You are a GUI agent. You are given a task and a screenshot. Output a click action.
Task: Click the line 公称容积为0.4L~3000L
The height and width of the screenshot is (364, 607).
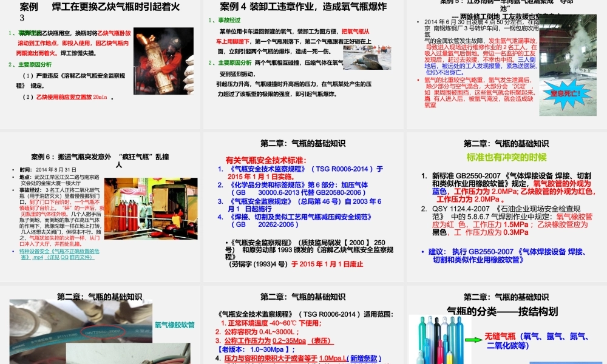257,332
